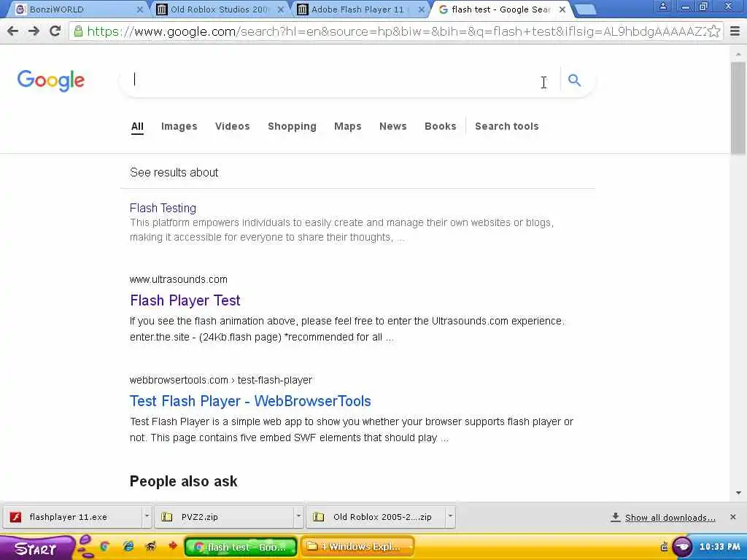Image resolution: width=747 pixels, height=560 pixels.
Task: Click Show all downloads link
Action: coord(670,518)
